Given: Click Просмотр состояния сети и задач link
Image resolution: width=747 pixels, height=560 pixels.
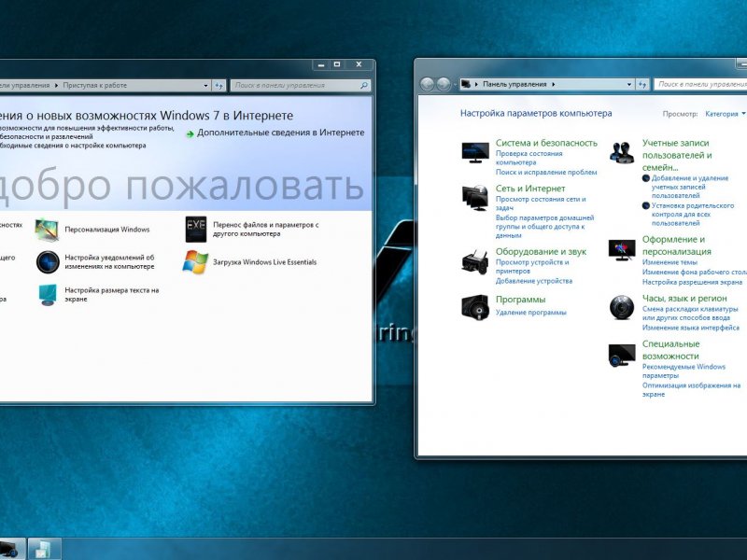Looking at the screenshot, I should point(541,203).
